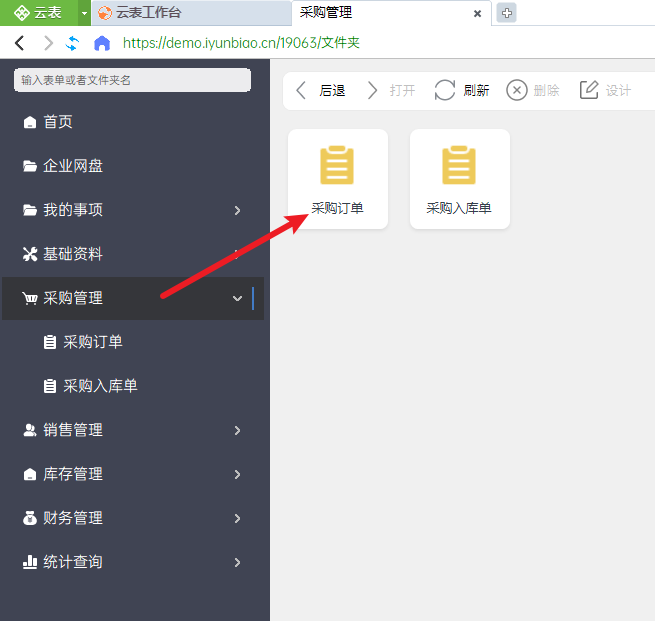The image size is (655, 621).
Task: Expand 统计查询 chevron
Action: (237, 563)
